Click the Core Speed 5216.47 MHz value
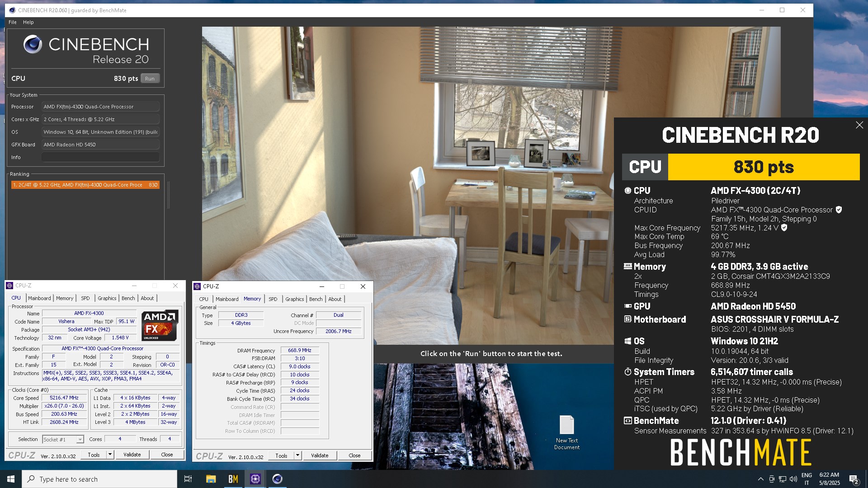This screenshot has width=868, height=488. tap(64, 398)
